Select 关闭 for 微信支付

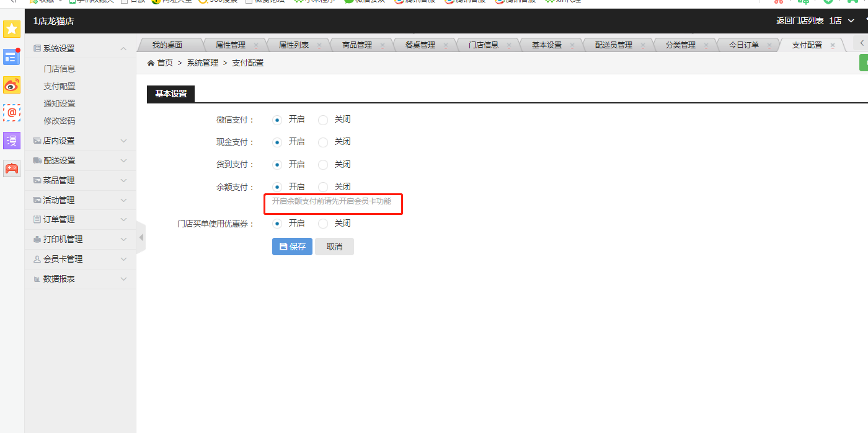point(323,120)
